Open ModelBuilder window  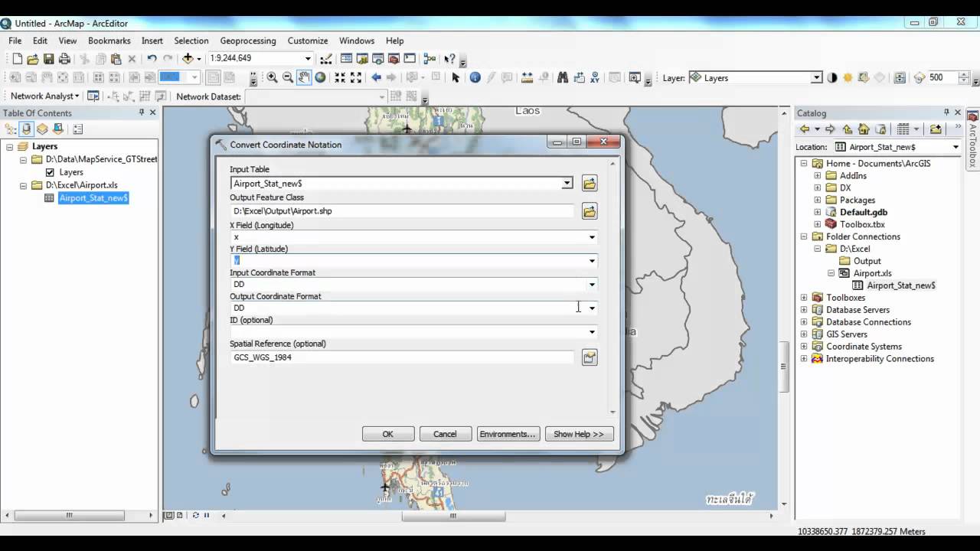coord(430,58)
